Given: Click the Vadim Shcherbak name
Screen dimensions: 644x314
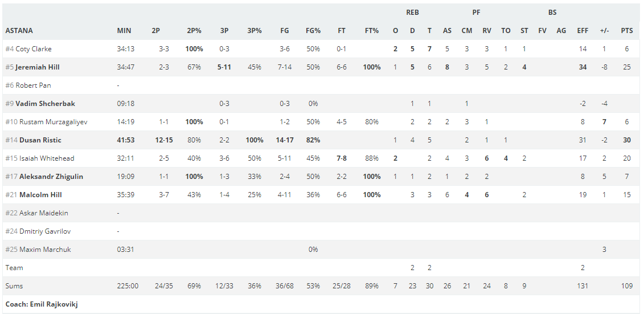Looking at the screenshot, I should (45, 104).
